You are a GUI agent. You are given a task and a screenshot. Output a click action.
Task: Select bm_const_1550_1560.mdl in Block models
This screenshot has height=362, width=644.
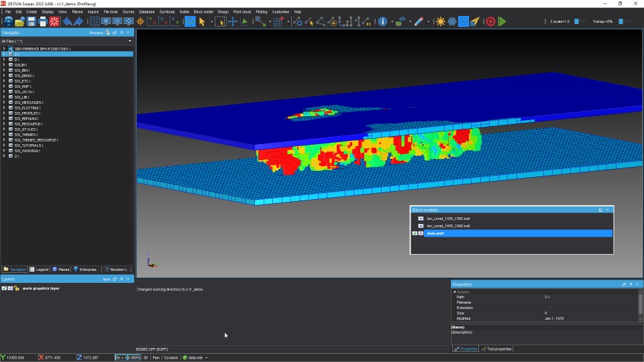[448, 219]
